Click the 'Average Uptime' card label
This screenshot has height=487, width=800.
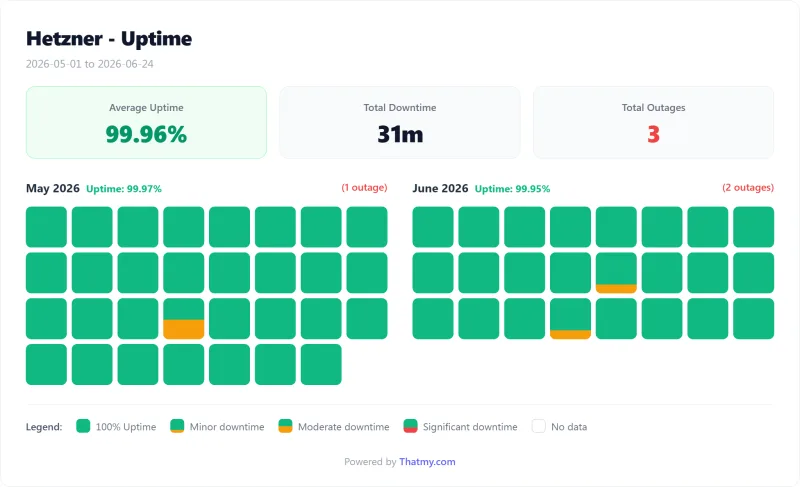point(146,108)
